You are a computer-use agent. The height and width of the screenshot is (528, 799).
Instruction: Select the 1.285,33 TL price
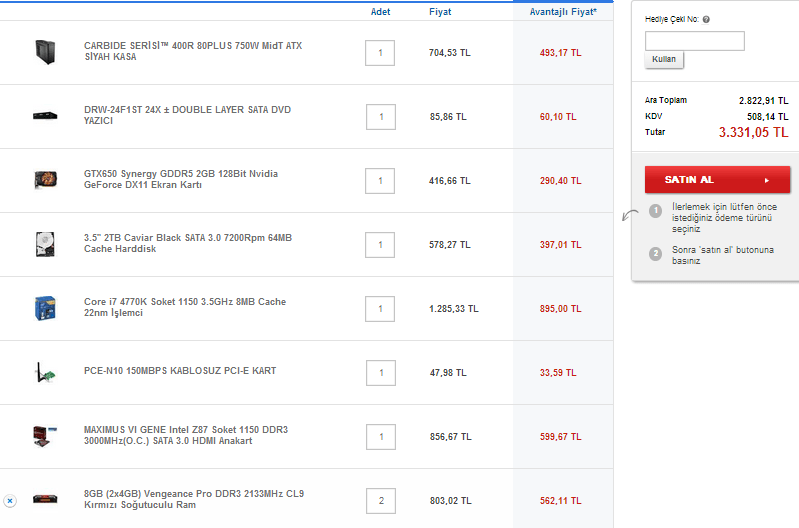tap(454, 309)
